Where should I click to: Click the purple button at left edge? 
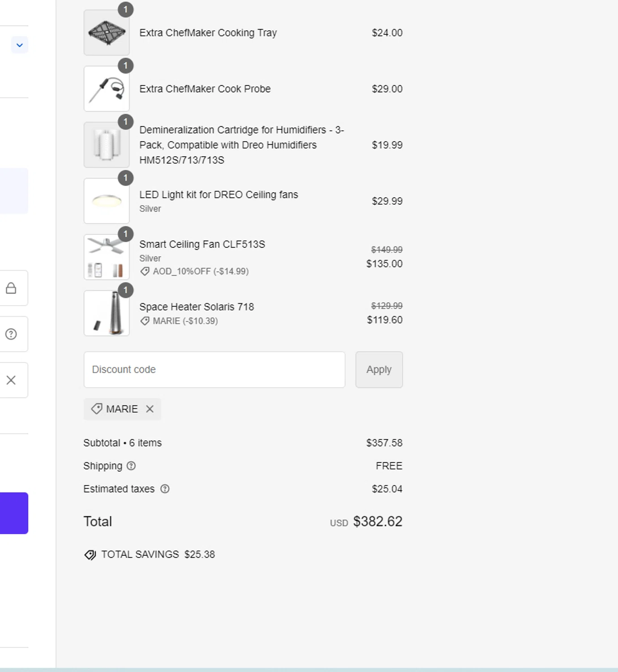14,513
